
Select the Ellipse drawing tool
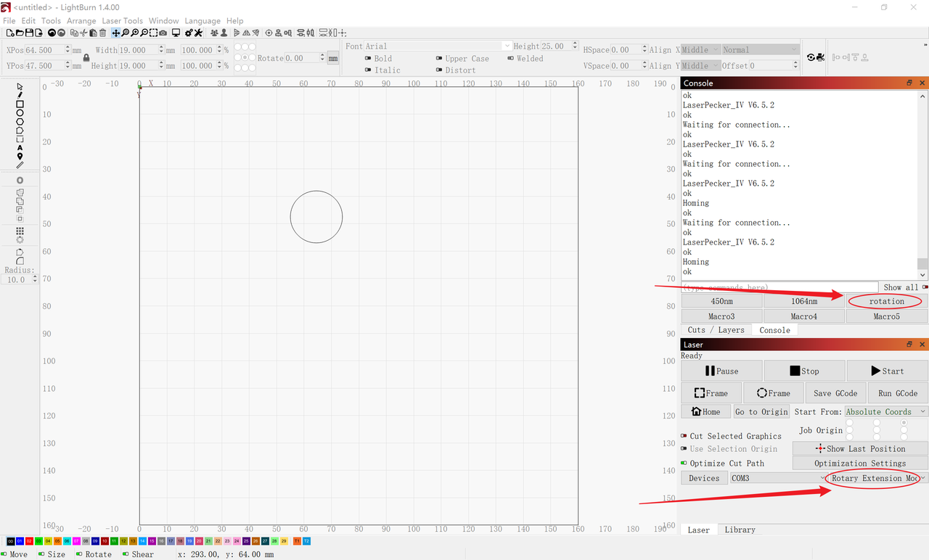click(20, 113)
